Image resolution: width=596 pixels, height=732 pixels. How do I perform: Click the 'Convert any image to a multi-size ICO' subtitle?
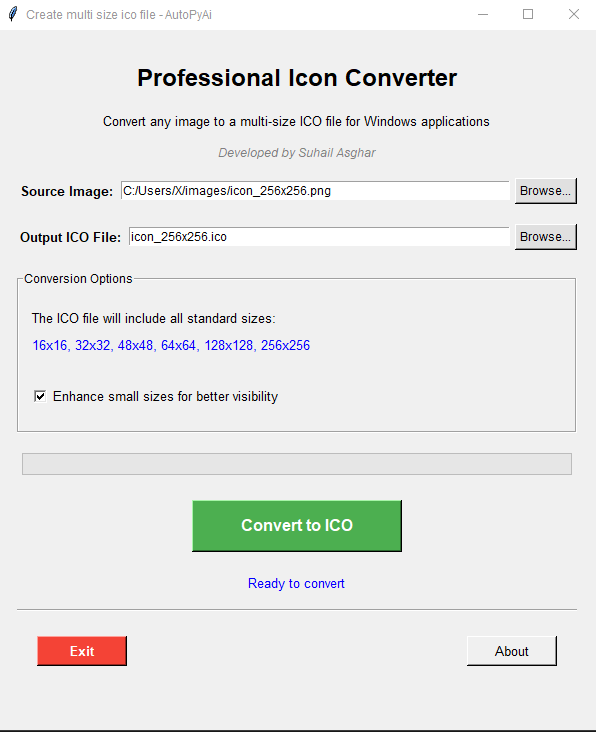click(x=296, y=121)
